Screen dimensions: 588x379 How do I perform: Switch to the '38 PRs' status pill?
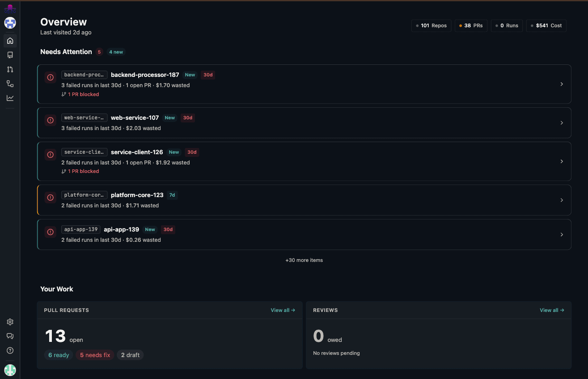click(471, 25)
